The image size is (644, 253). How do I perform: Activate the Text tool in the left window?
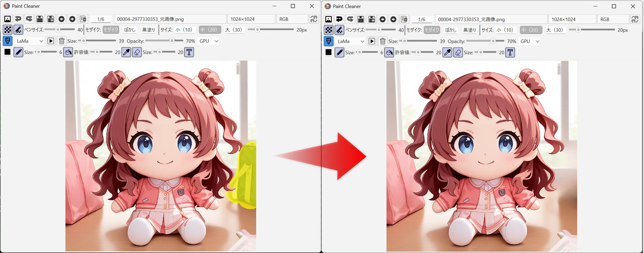coord(189,52)
